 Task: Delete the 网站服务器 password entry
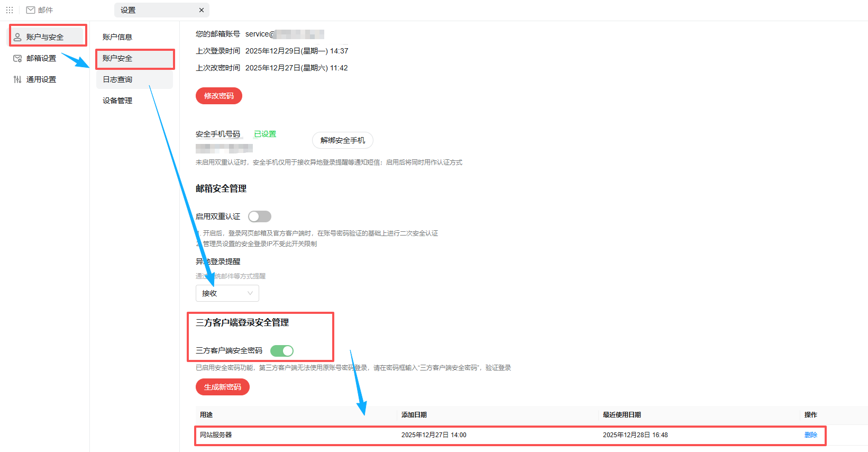pyautogui.click(x=811, y=435)
